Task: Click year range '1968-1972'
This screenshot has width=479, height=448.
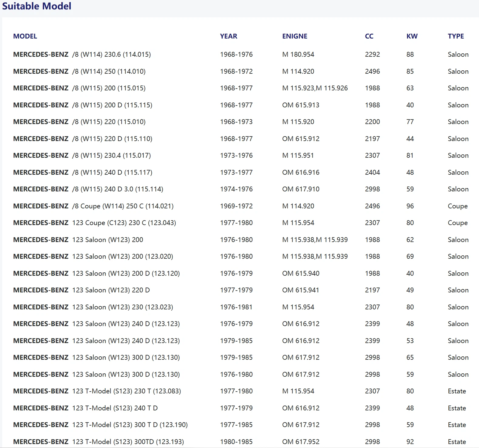Action: [x=236, y=71]
